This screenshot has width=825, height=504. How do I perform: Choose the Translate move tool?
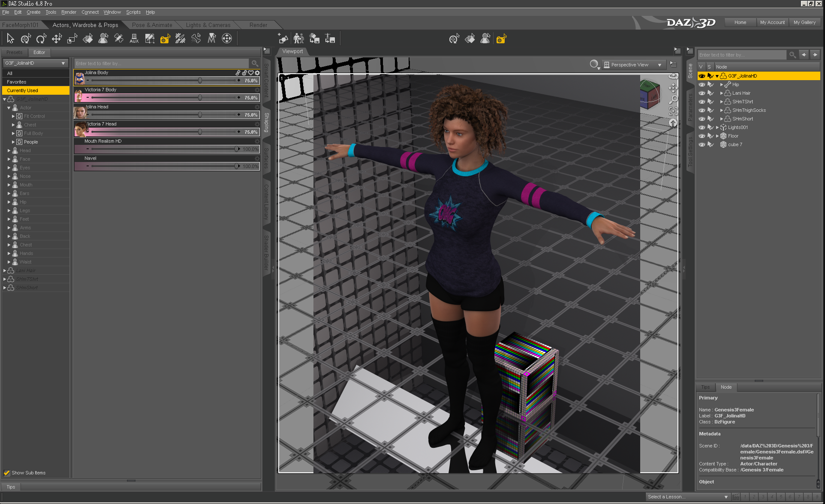pyautogui.click(x=57, y=39)
